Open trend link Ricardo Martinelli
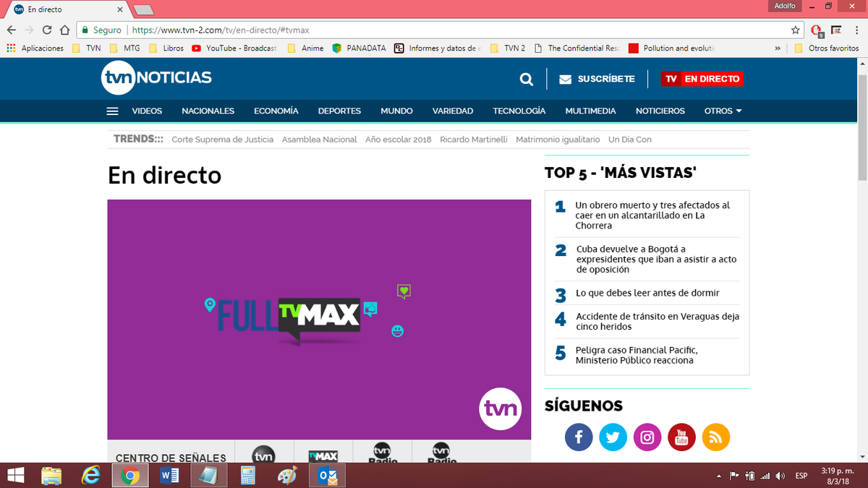 click(473, 140)
